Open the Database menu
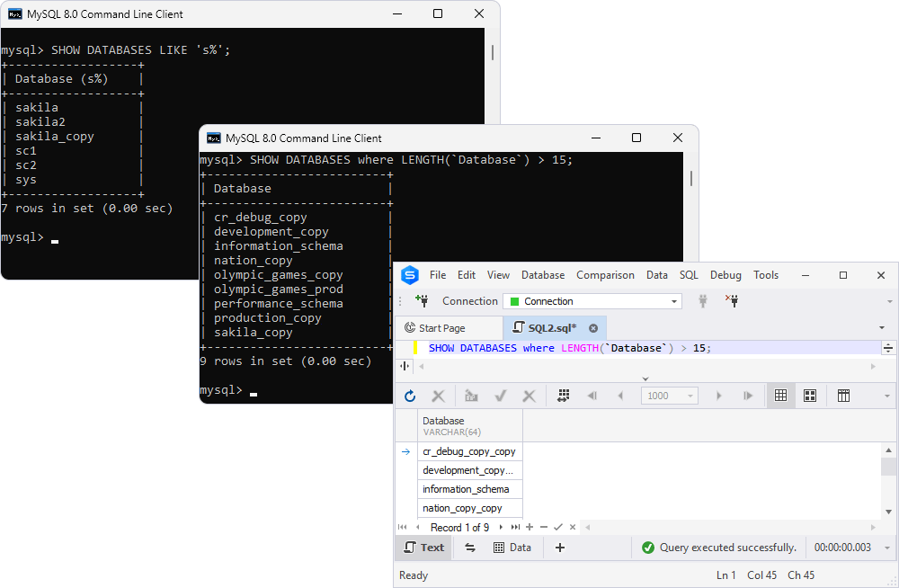 point(543,275)
